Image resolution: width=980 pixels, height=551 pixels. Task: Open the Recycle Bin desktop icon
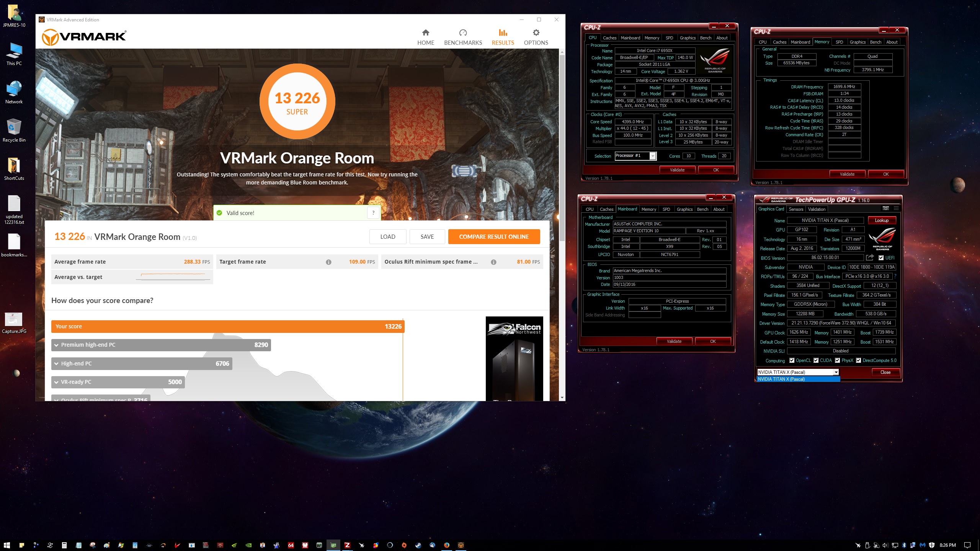pyautogui.click(x=14, y=131)
